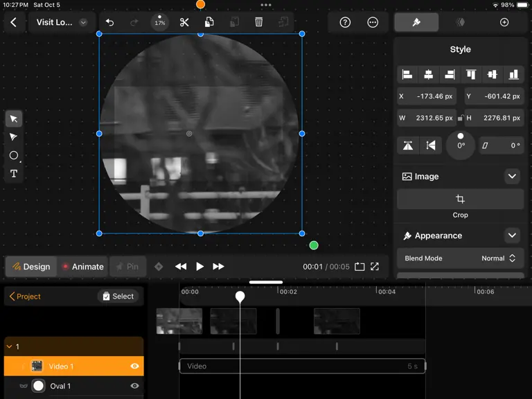
Task: Cut selection with scissors icon
Action: coord(184,22)
